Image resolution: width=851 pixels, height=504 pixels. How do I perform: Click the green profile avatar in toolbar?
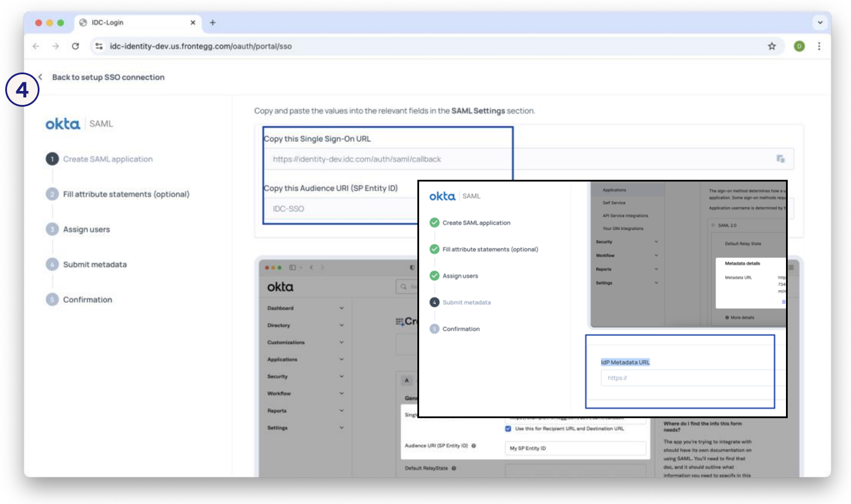point(799,46)
